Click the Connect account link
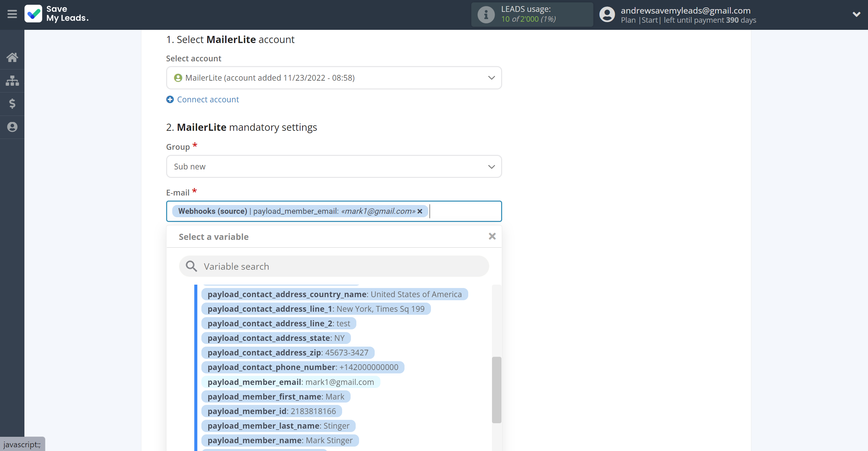Image resolution: width=868 pixels, height=451 pixels. click(x=208, y=100)
